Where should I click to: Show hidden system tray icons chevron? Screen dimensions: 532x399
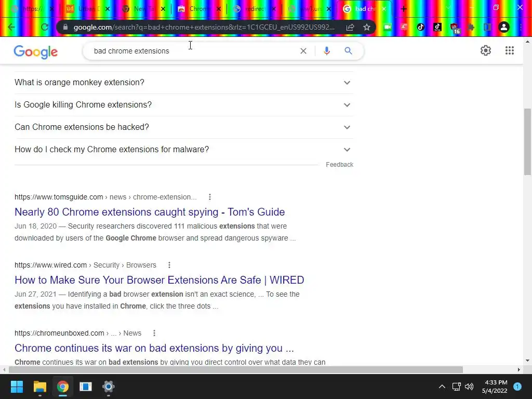pyautogui.click(x=442, y=387)
